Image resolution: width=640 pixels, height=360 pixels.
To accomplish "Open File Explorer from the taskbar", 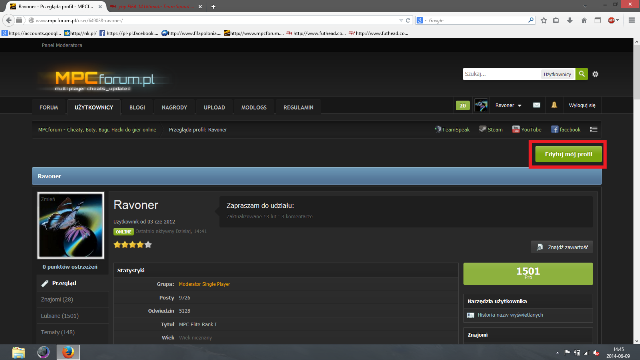I will click(x=18, y=352).
